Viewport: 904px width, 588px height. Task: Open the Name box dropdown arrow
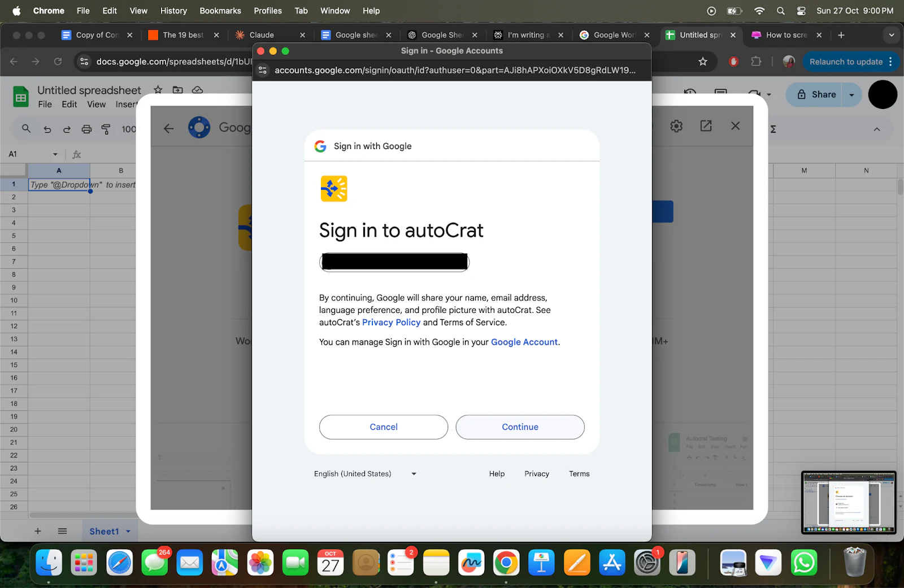[x=55, y=154]
